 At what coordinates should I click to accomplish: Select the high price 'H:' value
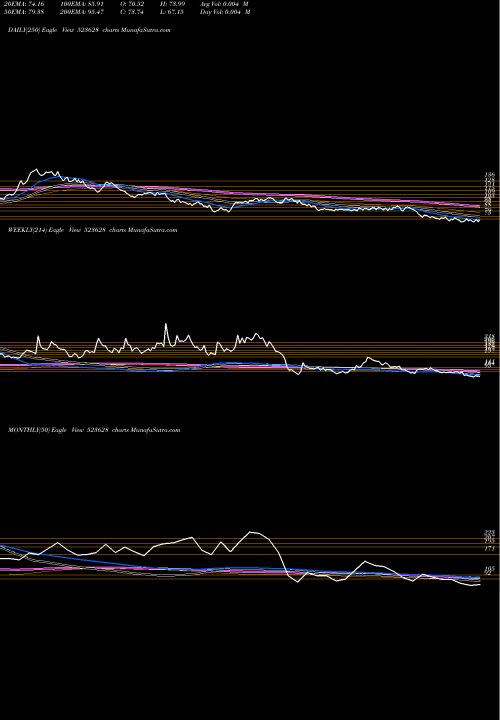[x=174, y=4]
